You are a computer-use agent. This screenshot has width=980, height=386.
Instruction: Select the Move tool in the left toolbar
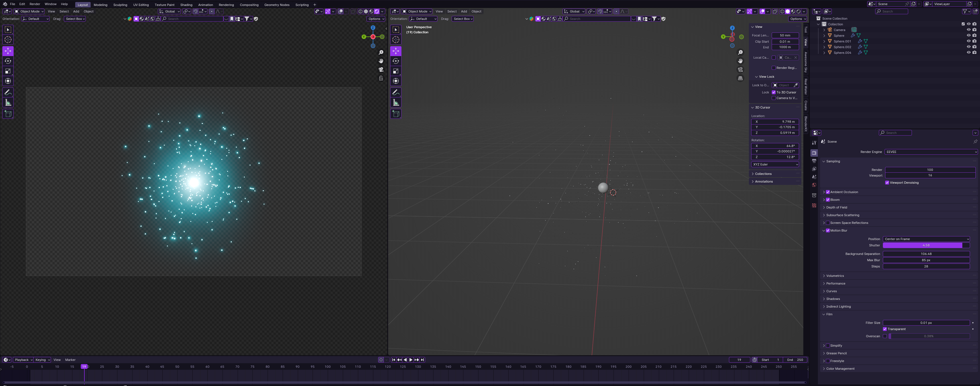click(8, 51)
